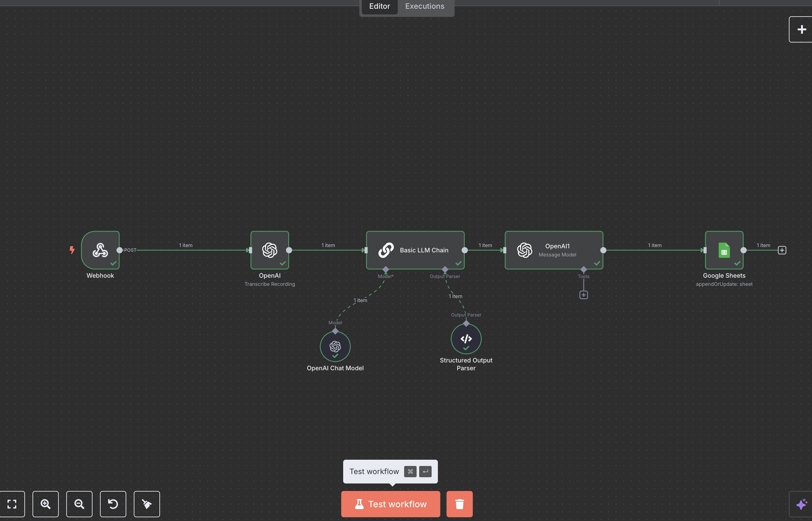812x521 pixels.
Task: Click the Webhook output connector dot
Action: pyautogui.click(x=119, y=250)
